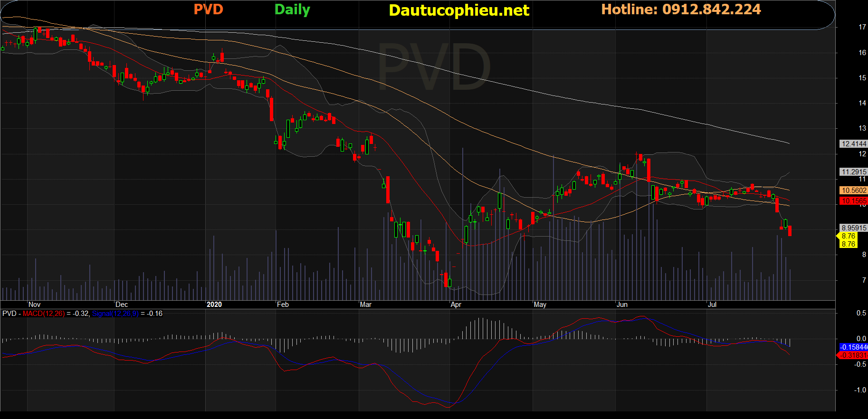This screenshot has height=419, width=868.
Task: Click the Jun marker on time axis
Action: click(622, 305)
